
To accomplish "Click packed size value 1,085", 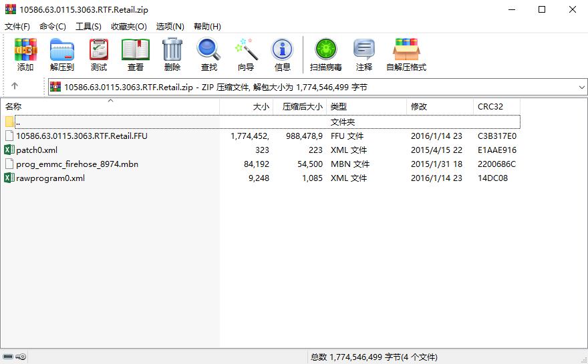I will click(313, 178).
